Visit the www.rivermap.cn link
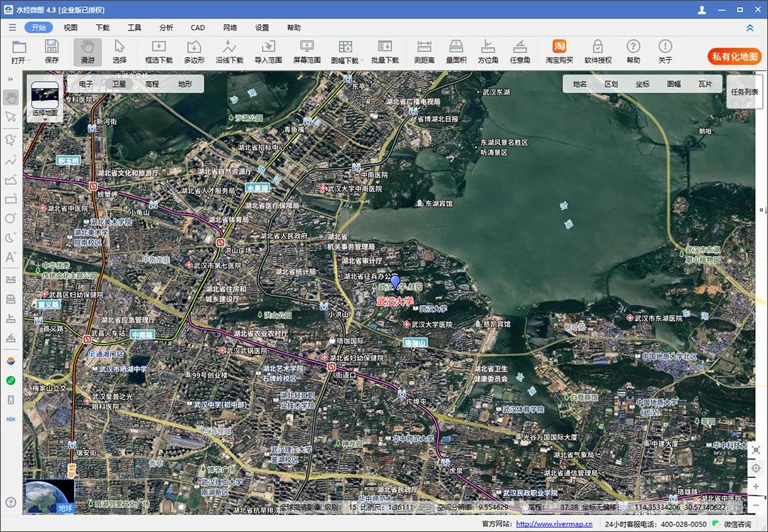The height and width of the screenshot is (532, 768). coord(554,523)
